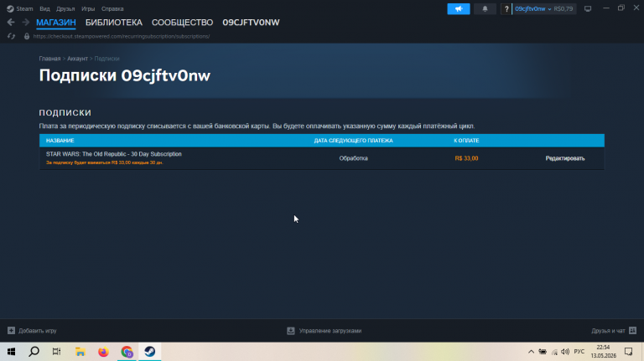The height and width of the screenshot is (361, 644).
Task: Change РУС input language
Action: [x=579, y=352]
